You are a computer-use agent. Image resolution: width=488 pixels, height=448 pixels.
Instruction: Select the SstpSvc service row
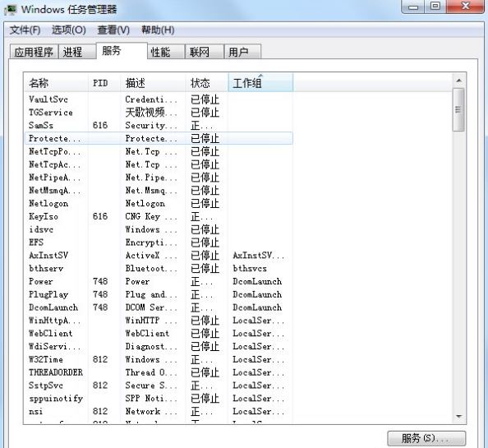tap(159, 386)
